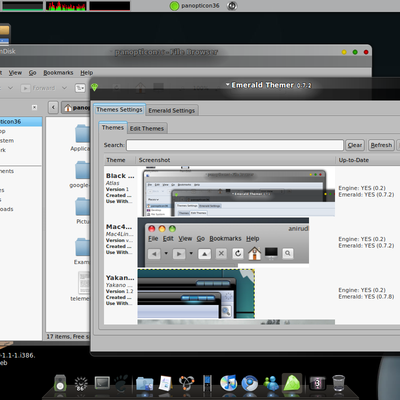Open the Forward history dropdown arrow
This screenshot has height=400, width=400.
[65, 88]
